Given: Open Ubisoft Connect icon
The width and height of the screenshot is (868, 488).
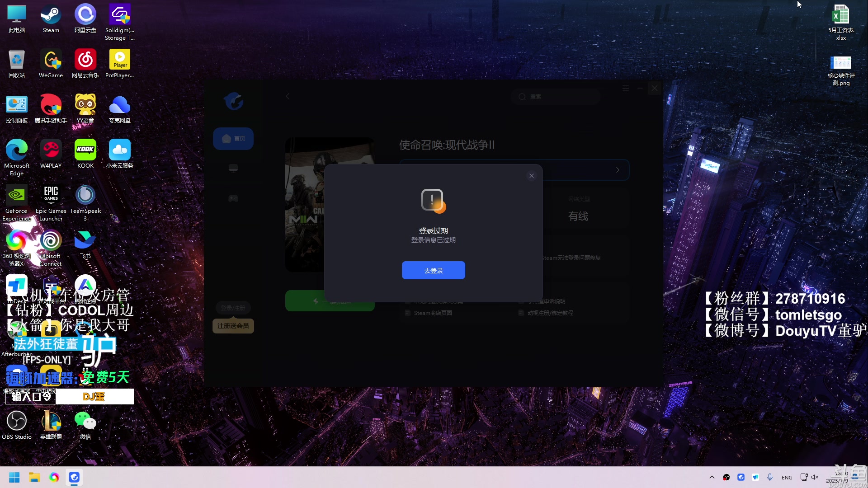Looking at the screenshot, I should tap(51, 241).
